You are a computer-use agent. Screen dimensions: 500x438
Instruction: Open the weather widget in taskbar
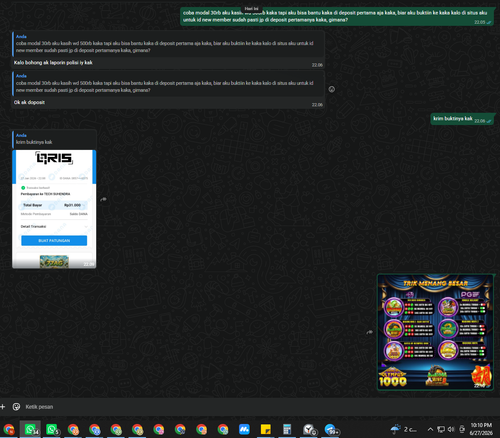click(x=404, y=429)
